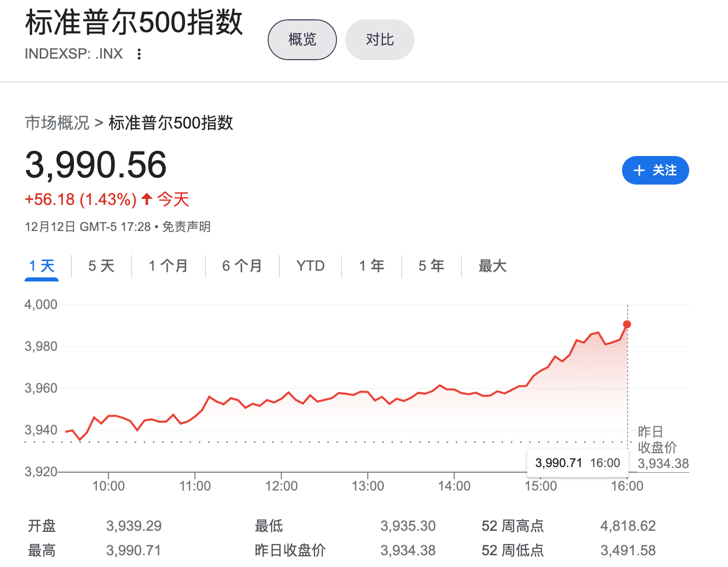The image size is (728, 567).
Task: Click the 52 周高点 value 4,818.62
Action: pos(628,526)
